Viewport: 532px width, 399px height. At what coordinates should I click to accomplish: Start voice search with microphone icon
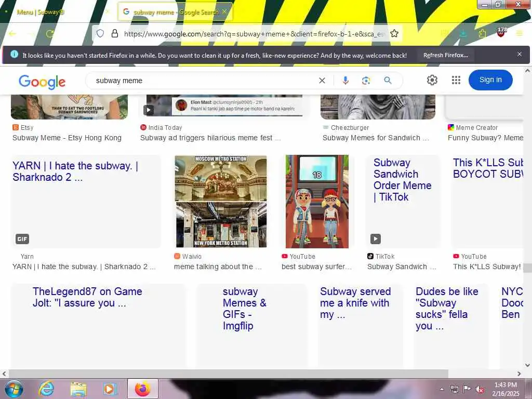345,81
